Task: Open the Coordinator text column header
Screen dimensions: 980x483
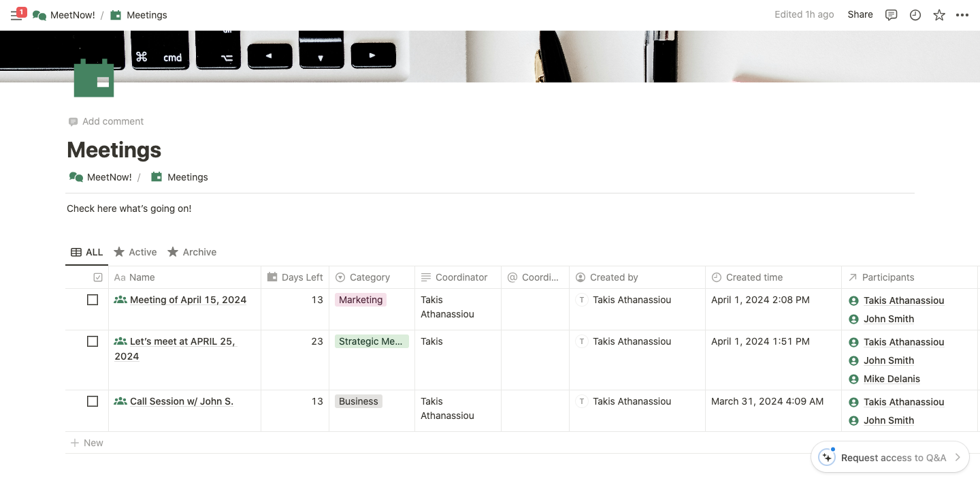Action: (x=458, y=277)
